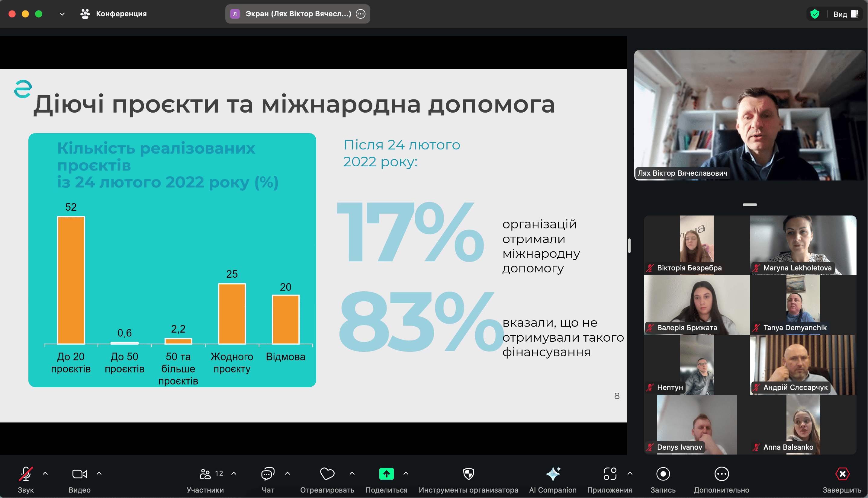Viewport: 868px width, 498px height.
Task: Expand video options arrow next to Видео
Action: click(99, 474)
